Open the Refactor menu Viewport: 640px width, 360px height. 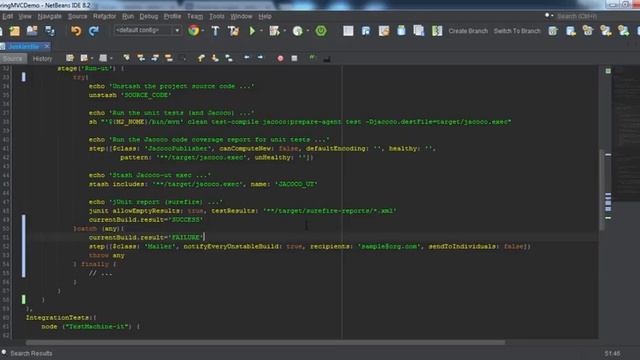click(104, 16)
